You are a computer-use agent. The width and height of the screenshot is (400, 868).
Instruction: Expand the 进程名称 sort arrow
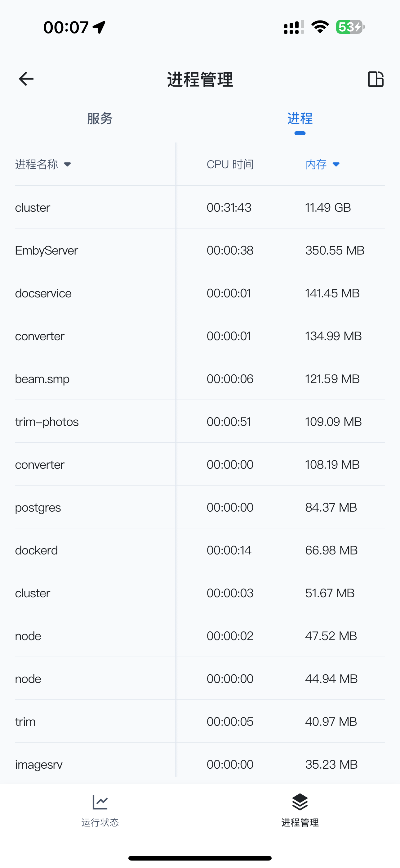coord(67,165)
